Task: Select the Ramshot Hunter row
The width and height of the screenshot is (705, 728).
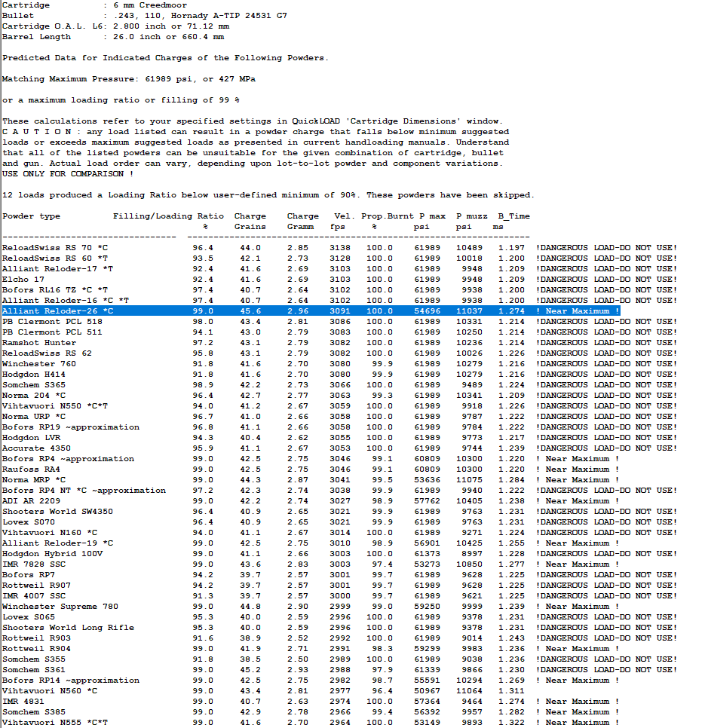Action: click(x=339, y=343)
